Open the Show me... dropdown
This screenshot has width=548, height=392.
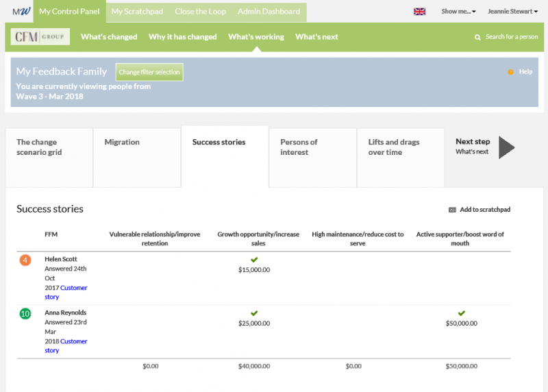[458, 12]
